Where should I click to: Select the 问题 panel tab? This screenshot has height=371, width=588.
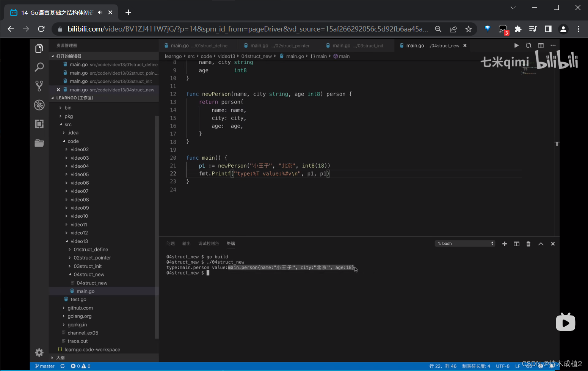click(171, 244)
